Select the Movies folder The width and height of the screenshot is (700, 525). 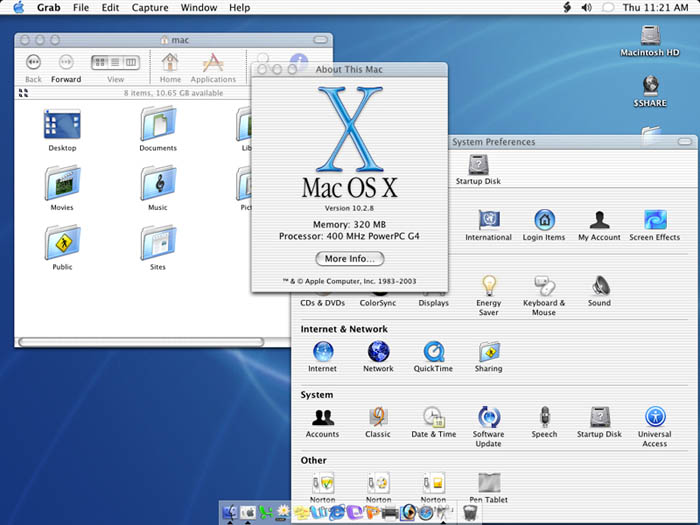pyautogui.click(x=62, y=189)
